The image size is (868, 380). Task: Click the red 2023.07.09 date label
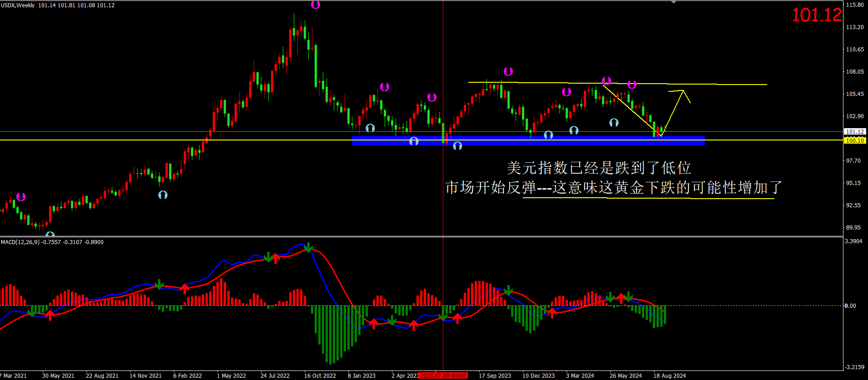click(x=442, y=375)
